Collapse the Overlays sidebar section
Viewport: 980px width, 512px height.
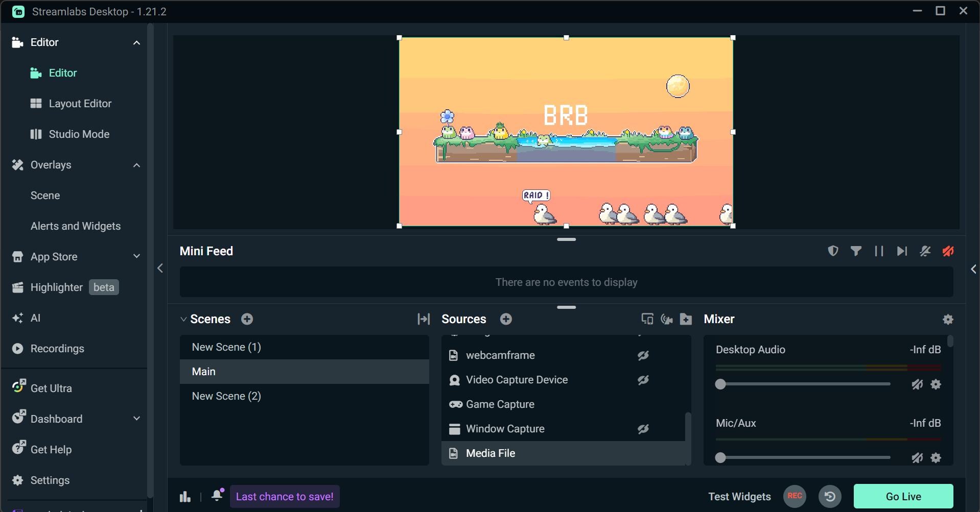click(136, 165)
